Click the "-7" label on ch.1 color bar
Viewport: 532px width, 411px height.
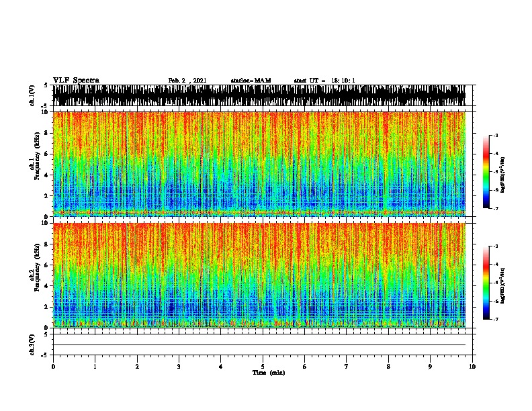click(495, 208)
